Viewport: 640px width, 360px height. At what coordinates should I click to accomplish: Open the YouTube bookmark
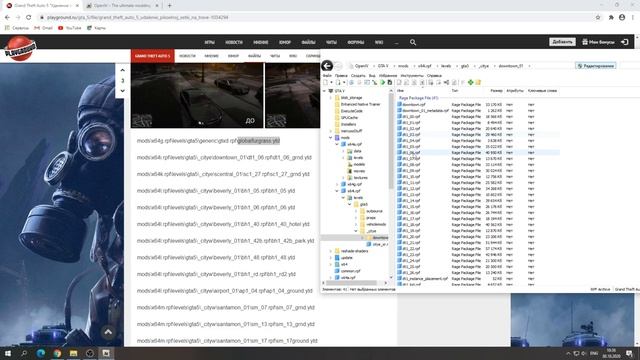[x=69, y=28]
